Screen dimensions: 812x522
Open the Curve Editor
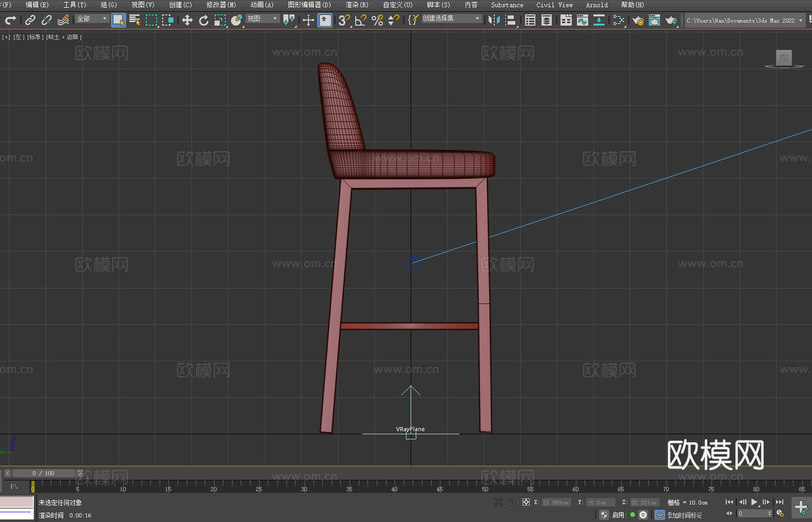point(583,20)
